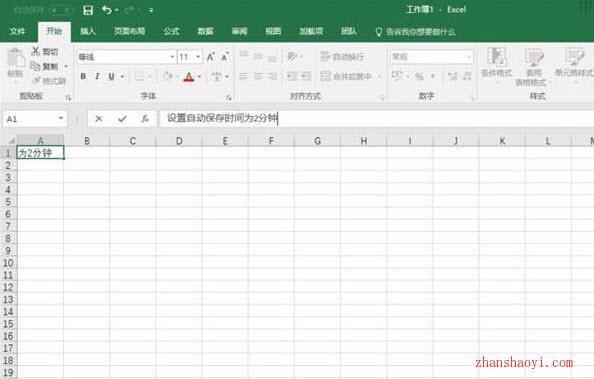Toggle the AutoSave switch in title bar
This screenshot has height=379, width=594.
[x=61, y=10]
